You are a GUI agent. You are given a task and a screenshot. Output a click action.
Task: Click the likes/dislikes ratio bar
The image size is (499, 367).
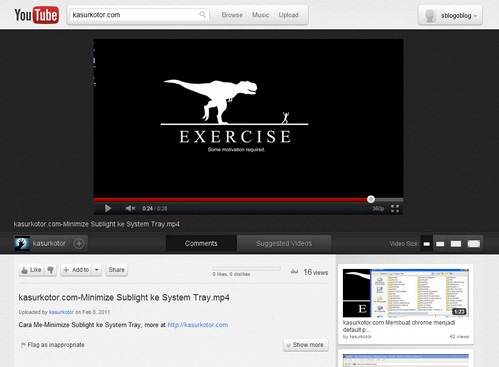tap(247, 268)
